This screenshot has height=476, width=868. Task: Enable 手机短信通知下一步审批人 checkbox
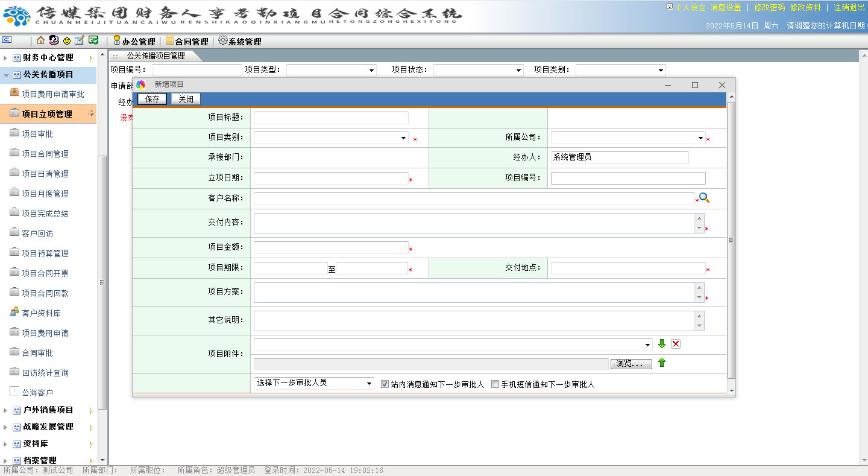click(x=495, y=384)
